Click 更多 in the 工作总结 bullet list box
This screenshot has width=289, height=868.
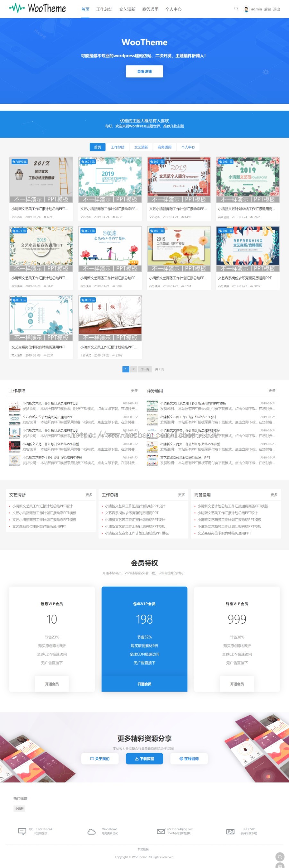pyautogui.click(x=182, y=495)
